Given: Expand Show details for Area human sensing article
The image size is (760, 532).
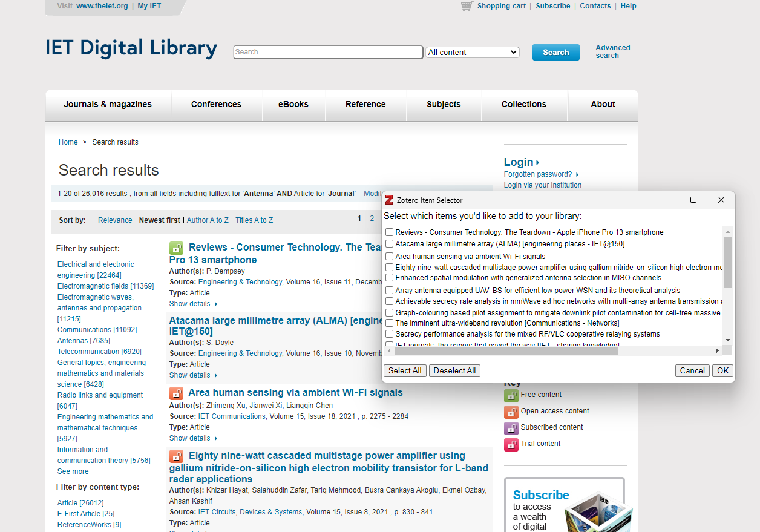Looking at the screenshot, I should coord(193,438).
